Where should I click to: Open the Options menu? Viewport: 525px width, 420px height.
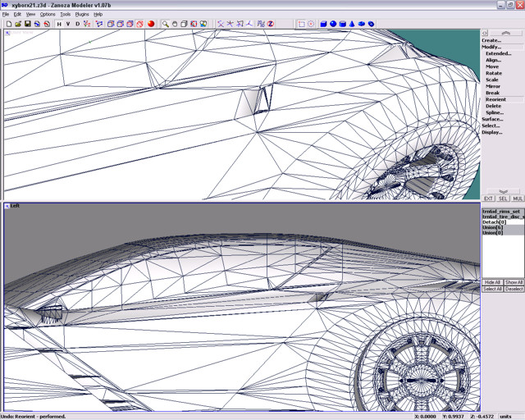point(48,14)
